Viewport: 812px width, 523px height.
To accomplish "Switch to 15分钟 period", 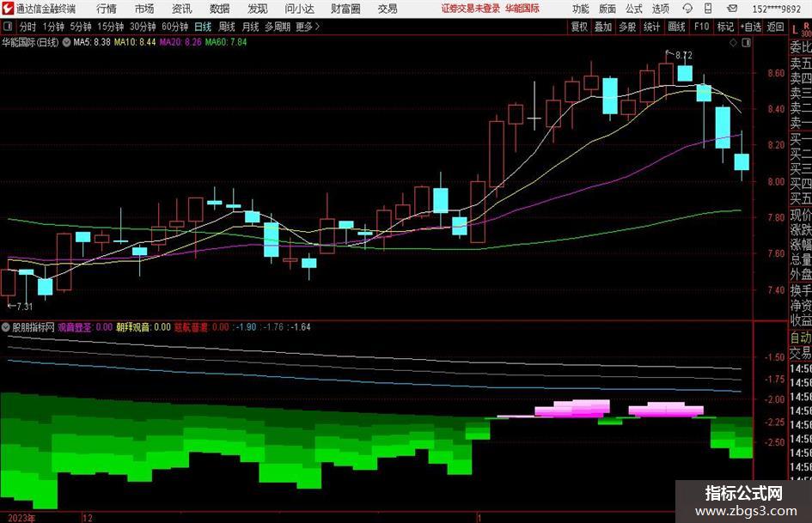I will click(111, 27).
